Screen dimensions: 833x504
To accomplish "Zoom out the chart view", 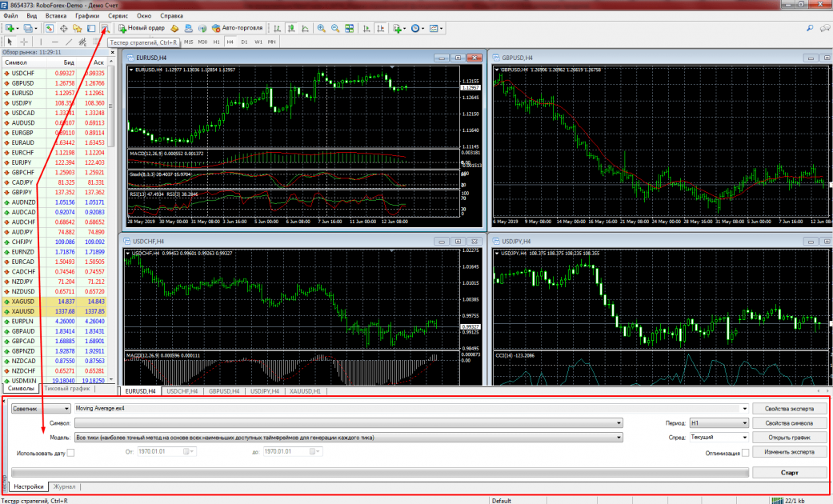I will (335, 28).
